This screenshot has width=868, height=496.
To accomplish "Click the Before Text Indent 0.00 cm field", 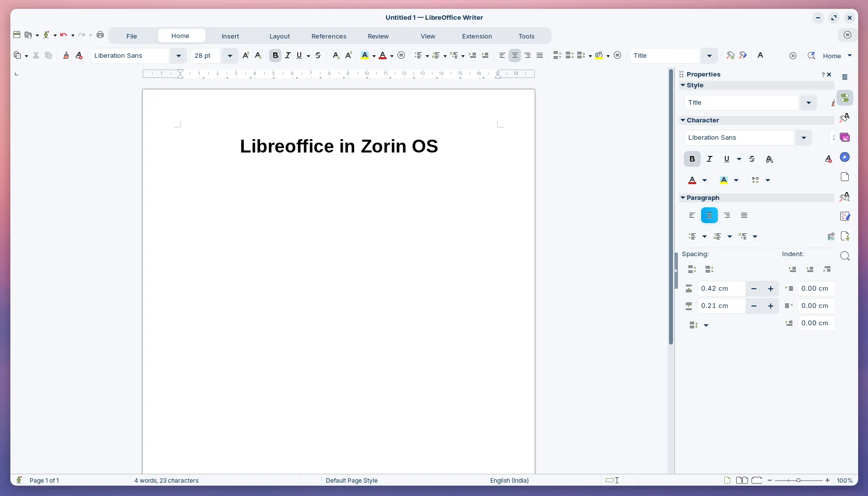I will (x=816, y=289).
